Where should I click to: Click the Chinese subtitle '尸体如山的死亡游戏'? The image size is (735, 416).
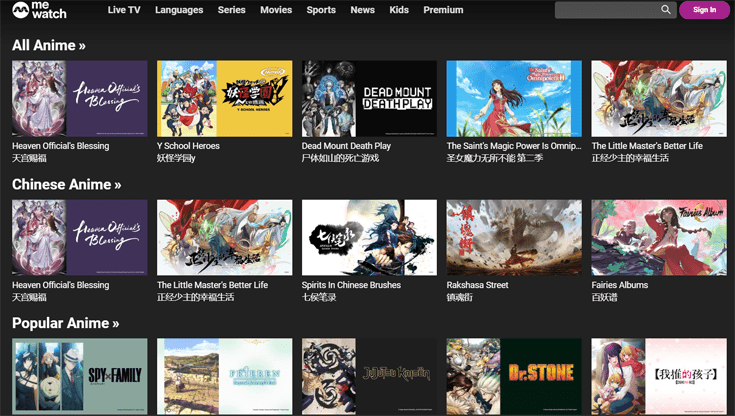click(x=340, y=158)
